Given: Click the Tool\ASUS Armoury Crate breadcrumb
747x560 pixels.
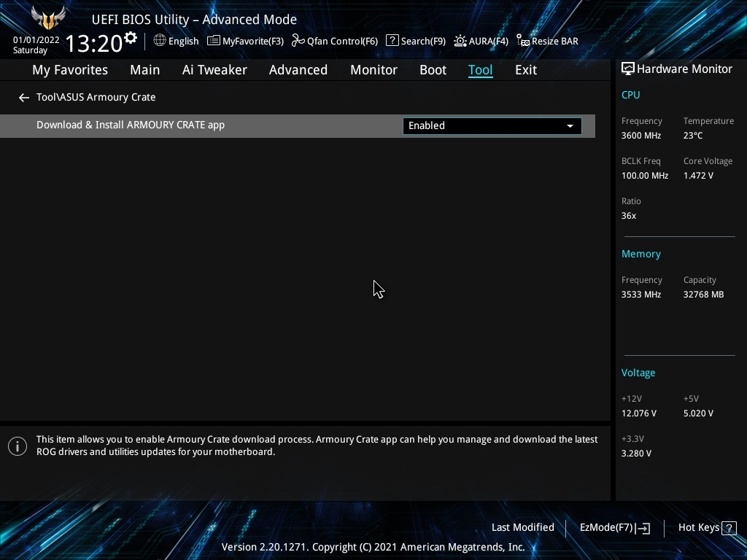Looking at the screenshot, I should coord(96,97).
